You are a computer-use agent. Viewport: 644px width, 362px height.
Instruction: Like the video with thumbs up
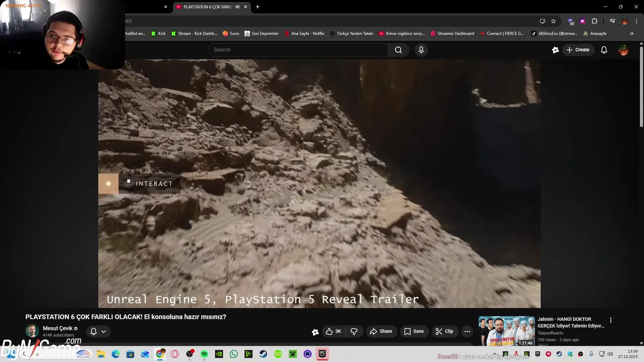point(333,331)
